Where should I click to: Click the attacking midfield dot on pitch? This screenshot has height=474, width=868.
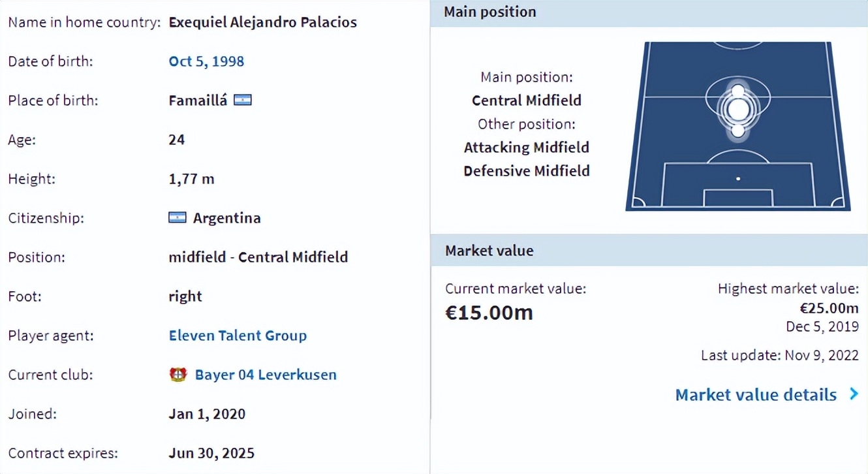click(x=738, y=91)
